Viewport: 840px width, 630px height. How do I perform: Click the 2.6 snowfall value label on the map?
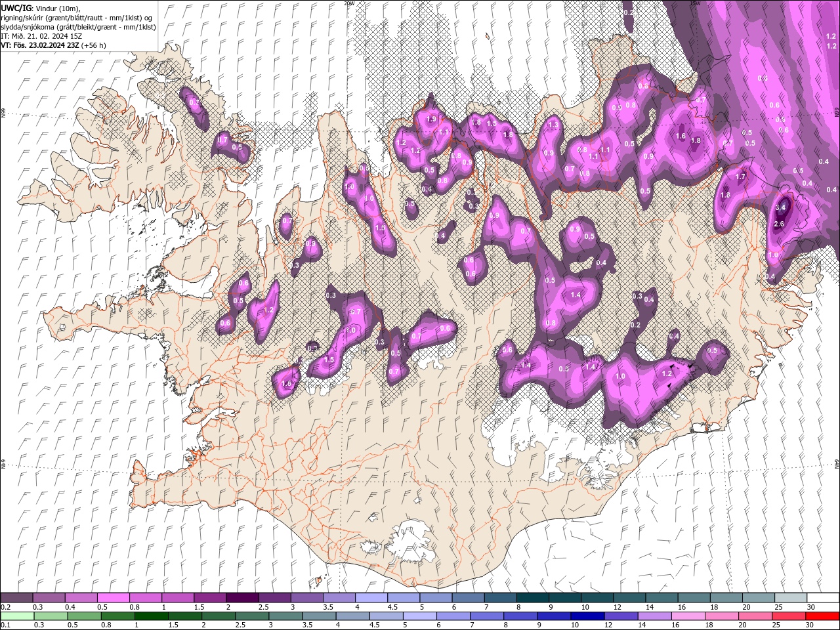pyautogui.click(x=779, y=224)
